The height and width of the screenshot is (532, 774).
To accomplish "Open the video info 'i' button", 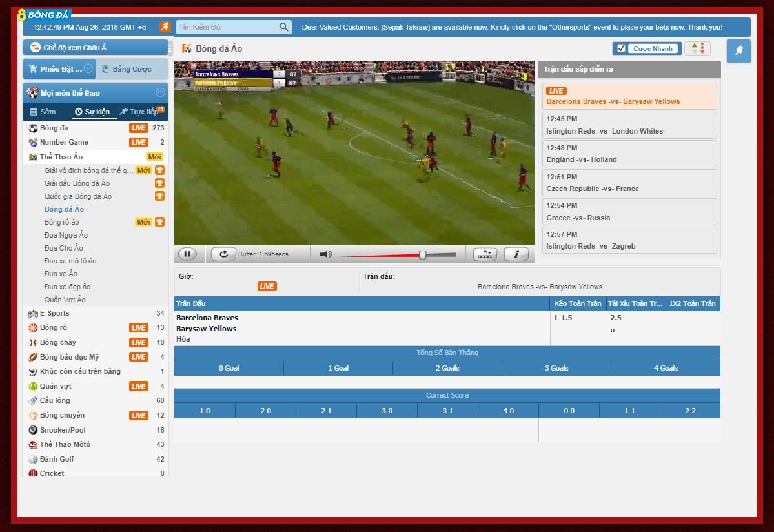I will [516, 254].
